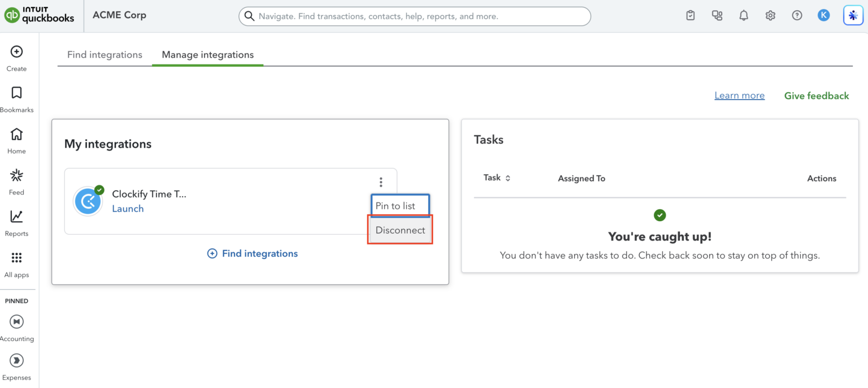Open All apps grid
The image size is (868, 388).
[17, 265]
